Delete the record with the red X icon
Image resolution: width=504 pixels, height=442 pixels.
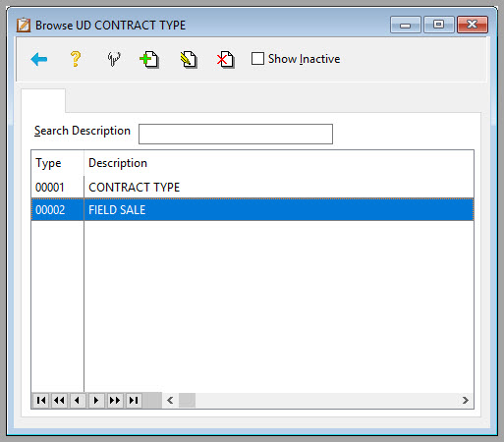pos(226,60)
